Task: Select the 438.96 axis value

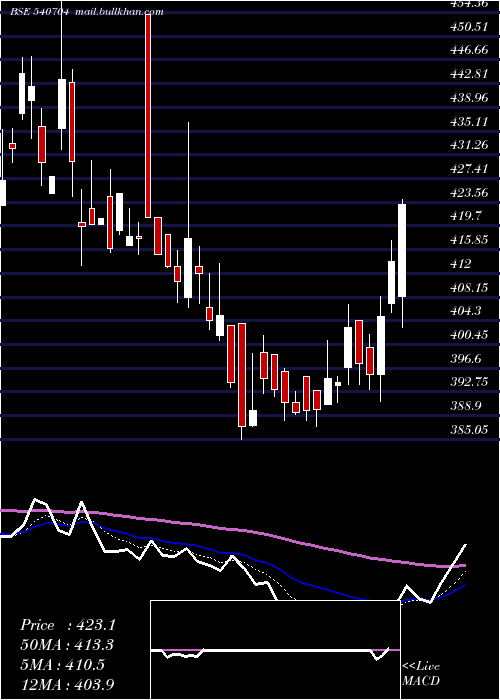Action: coord(468,98)
